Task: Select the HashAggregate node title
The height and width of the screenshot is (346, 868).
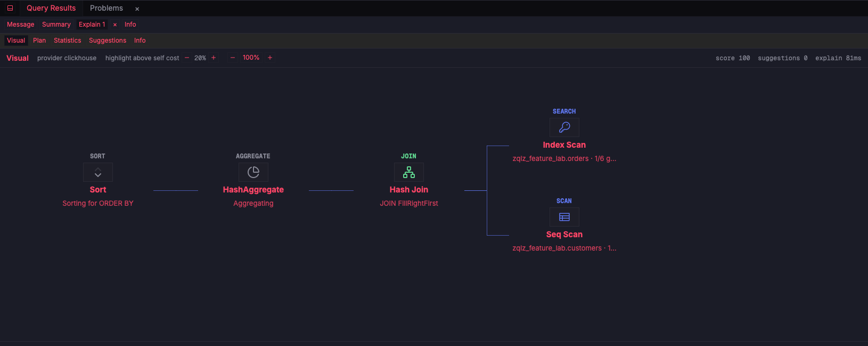Action: coord(253,190)
